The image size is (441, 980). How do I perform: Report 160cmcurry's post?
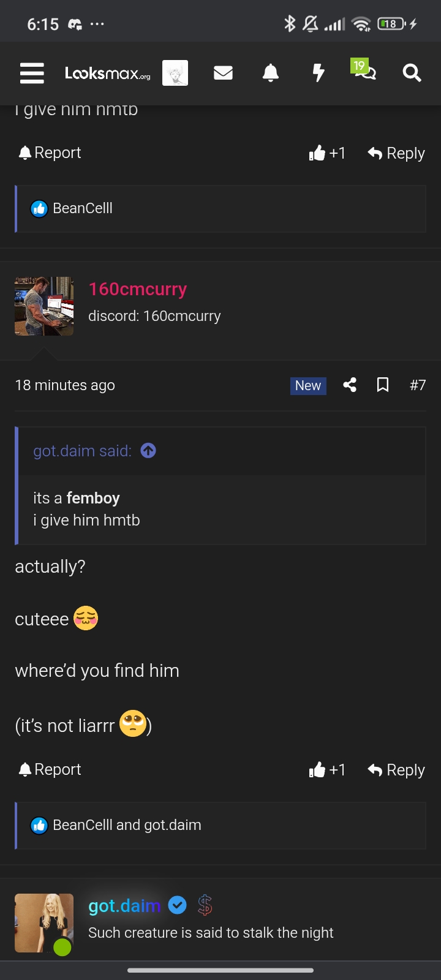click(50, 769)
